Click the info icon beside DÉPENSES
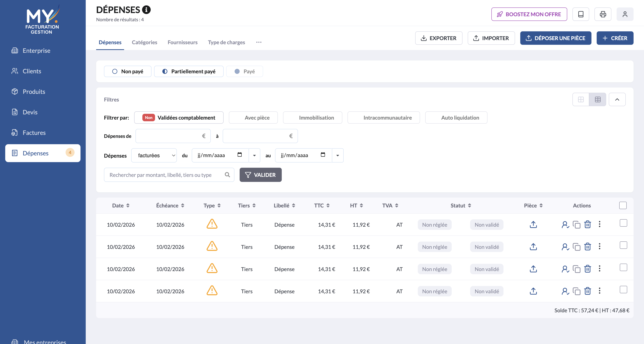The image size is (644, 344). pyautogui.click(x=146, y=10)
